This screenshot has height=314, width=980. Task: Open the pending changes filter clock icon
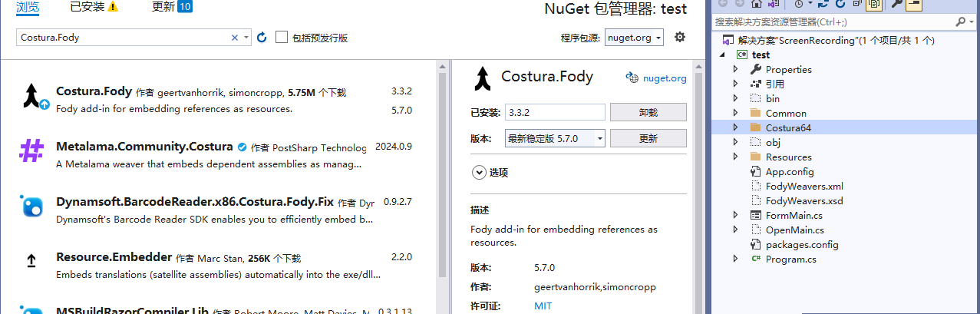(798, 3)
